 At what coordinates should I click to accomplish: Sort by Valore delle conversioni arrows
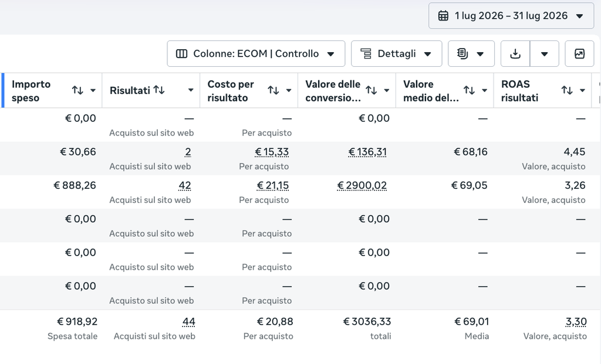(x=371, y=90)
